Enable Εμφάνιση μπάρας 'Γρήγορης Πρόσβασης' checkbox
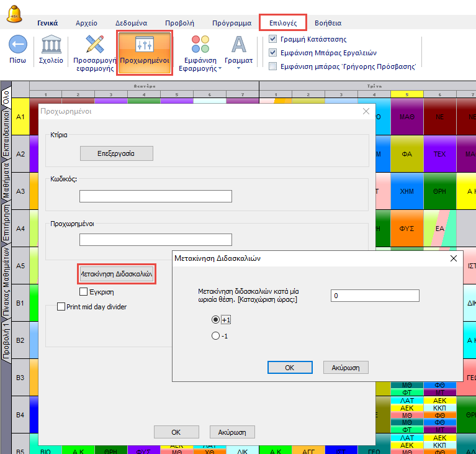476x454 pixels. coord(273,66)
